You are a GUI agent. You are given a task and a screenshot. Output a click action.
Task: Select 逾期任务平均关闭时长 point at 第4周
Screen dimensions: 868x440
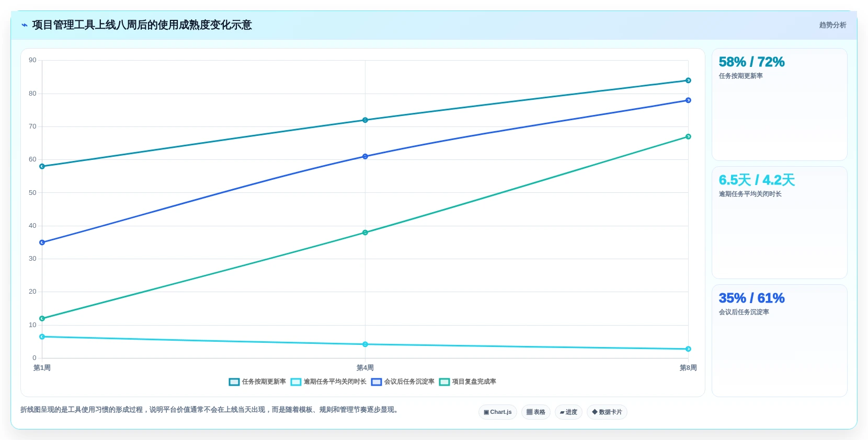point(365,344)
